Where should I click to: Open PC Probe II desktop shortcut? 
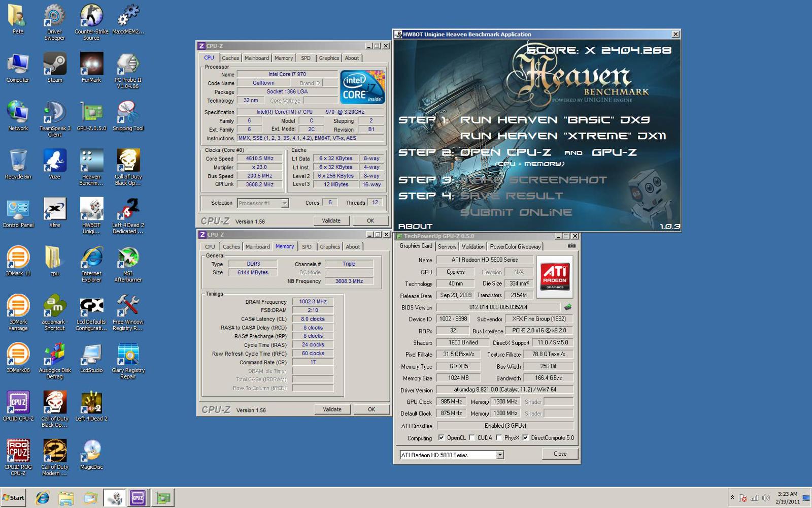(x=128, y=70)
